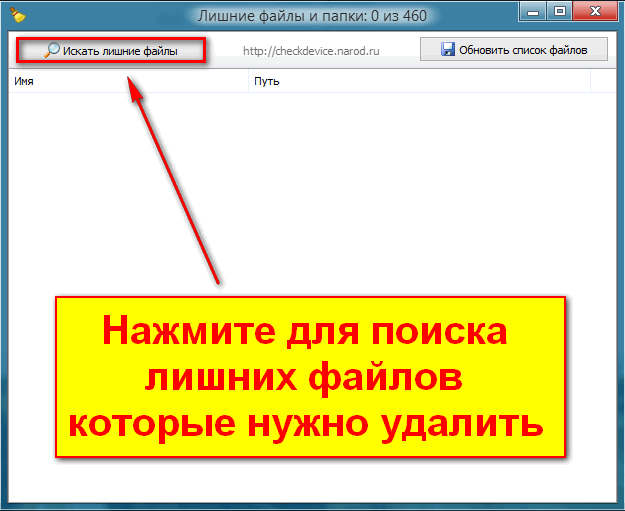This screenshot has width=625, height=511.
Task: Maximize the file cleaner window
Action: (x=560, y=12)
